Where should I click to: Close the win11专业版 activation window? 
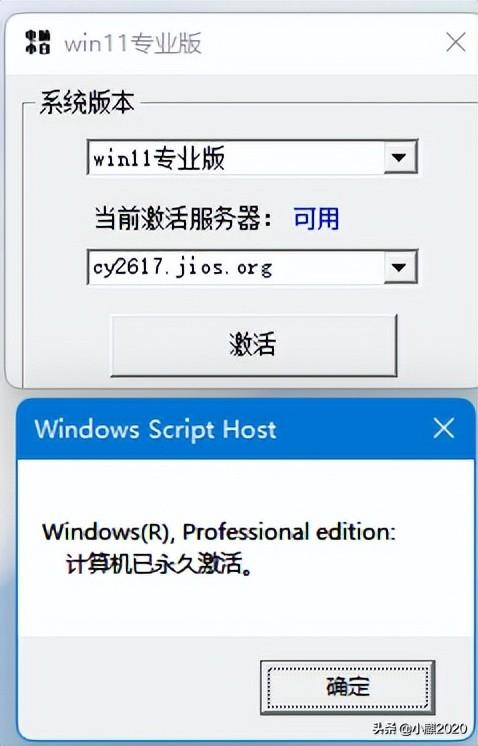click(x=456, y=42)
